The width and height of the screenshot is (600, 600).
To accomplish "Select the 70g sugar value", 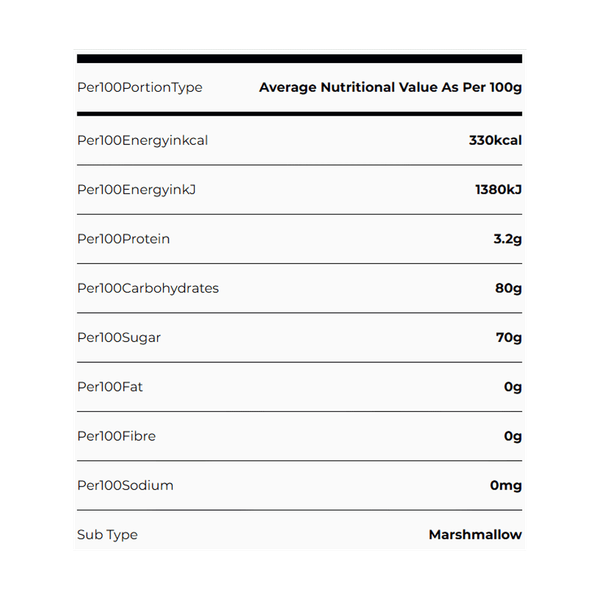I will pos(509,337).
